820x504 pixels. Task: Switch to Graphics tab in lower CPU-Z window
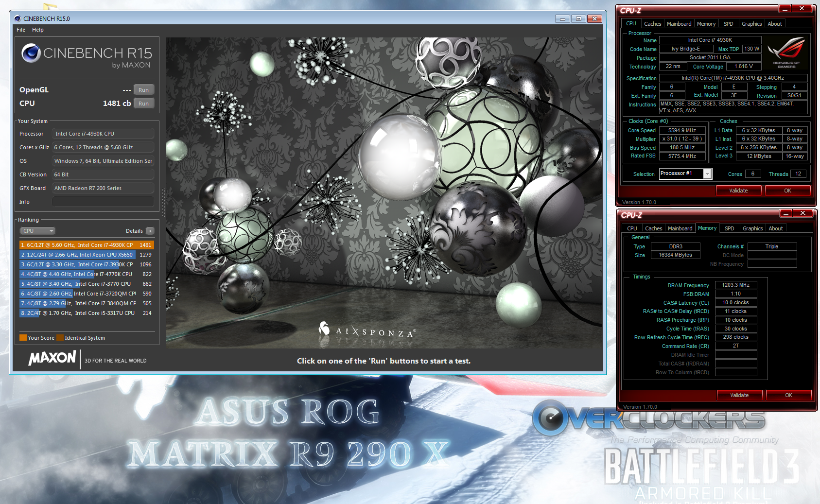[x=752, y=228]
